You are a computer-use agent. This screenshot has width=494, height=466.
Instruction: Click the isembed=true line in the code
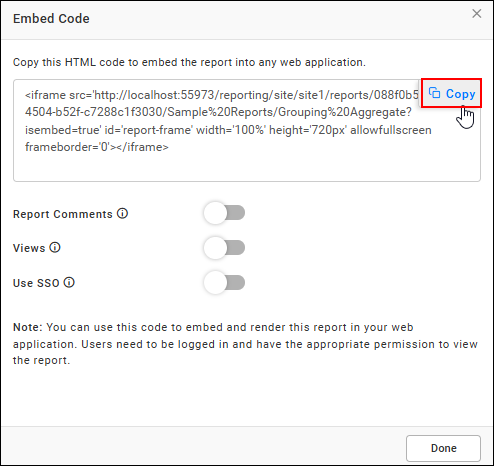pos(228,130)
